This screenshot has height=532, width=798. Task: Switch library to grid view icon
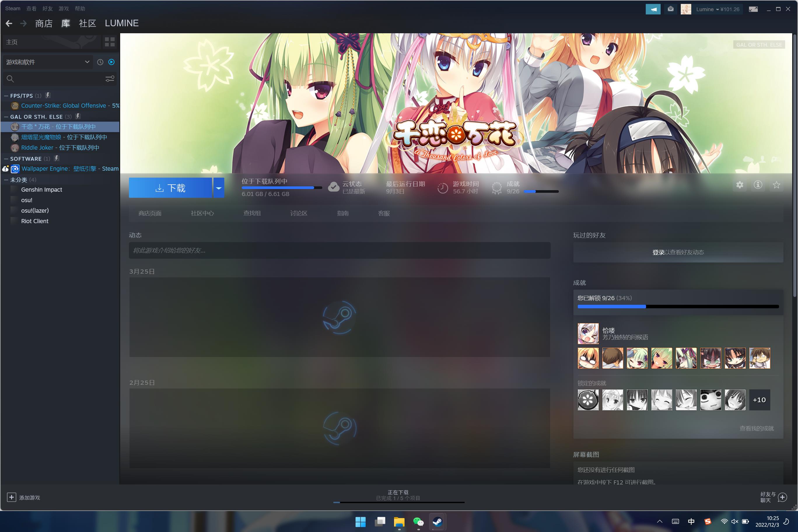click(x=110, y=42)
